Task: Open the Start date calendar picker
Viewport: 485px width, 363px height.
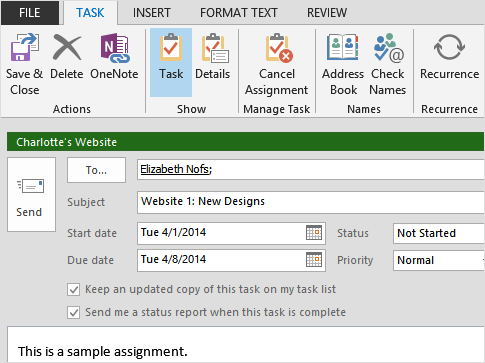Action: (x=314, y=232)
